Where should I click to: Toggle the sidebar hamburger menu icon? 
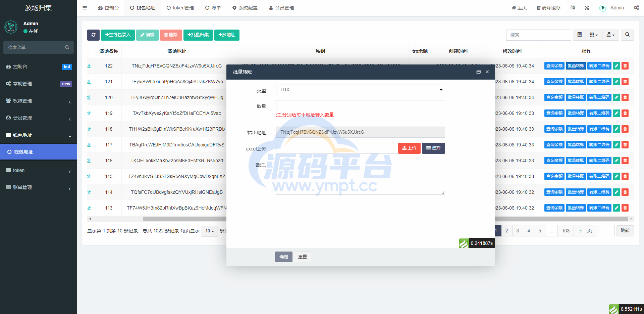click(x=85, y=8)
